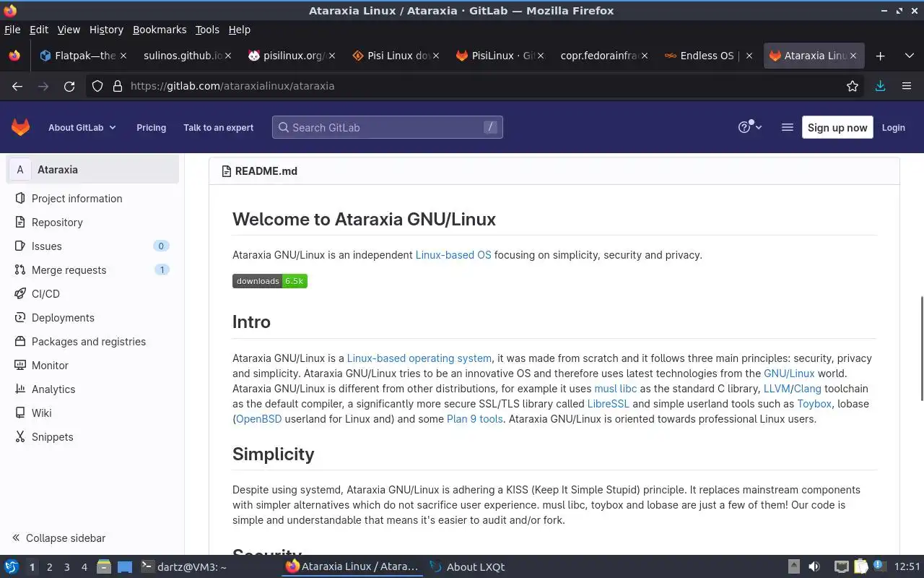Open the Pricing page
The height and width of the screenshot is (578, 924).
151,127
